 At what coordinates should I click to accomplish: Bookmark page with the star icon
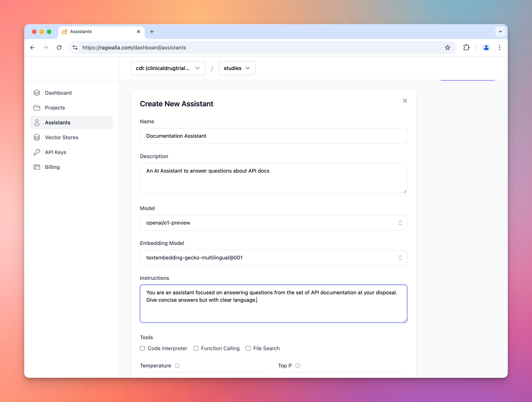(x=447, y=48)
